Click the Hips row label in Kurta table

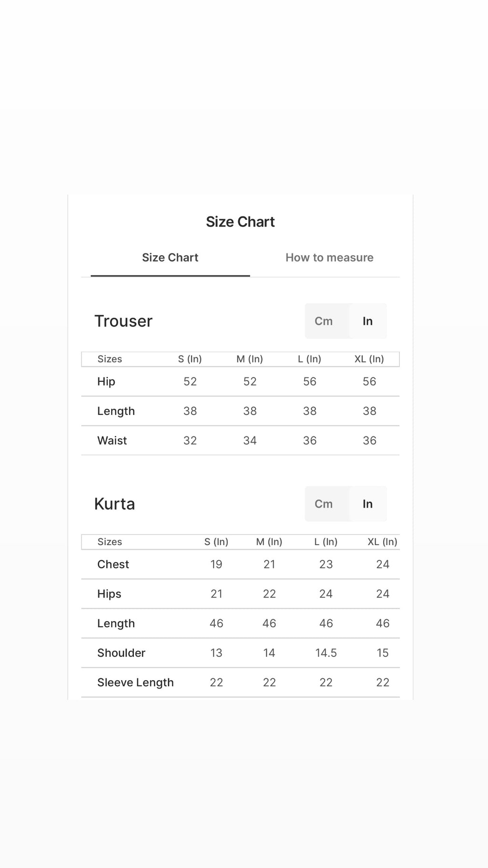109,594
